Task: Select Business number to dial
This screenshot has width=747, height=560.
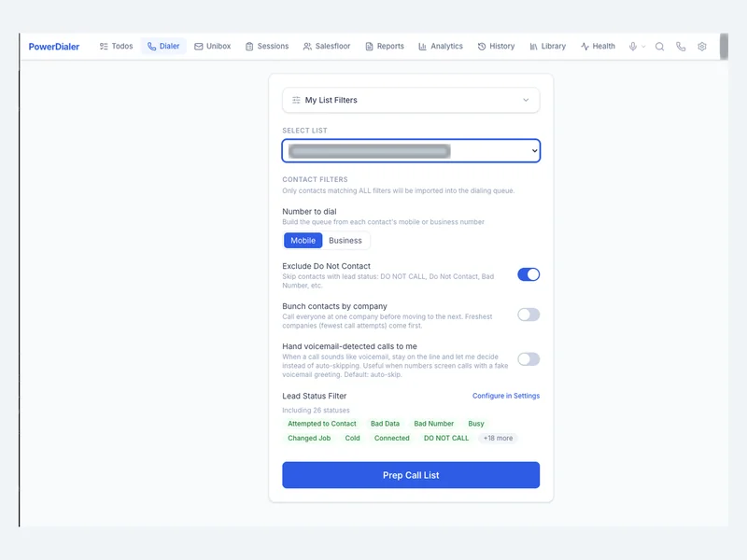Action: pyautogui.click(x=345, y=241)
